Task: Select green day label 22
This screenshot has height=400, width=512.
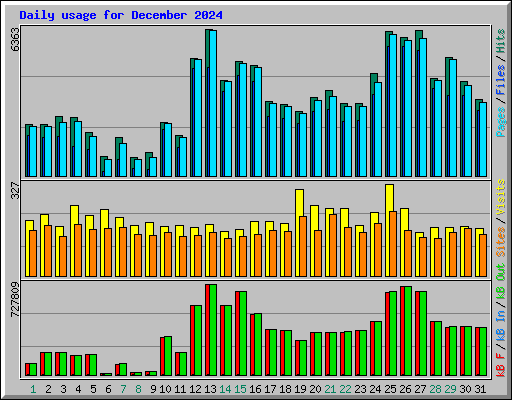Action: (345, 389)
